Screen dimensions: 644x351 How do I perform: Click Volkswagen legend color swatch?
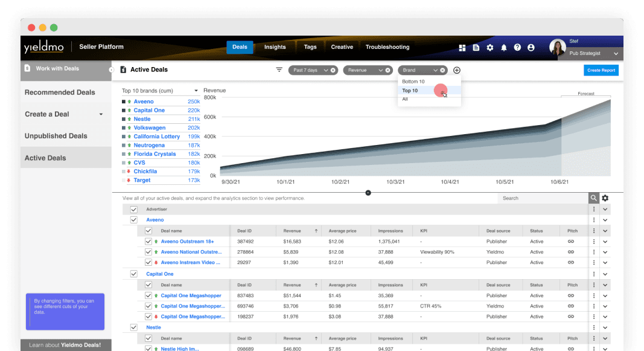[124, 128]
